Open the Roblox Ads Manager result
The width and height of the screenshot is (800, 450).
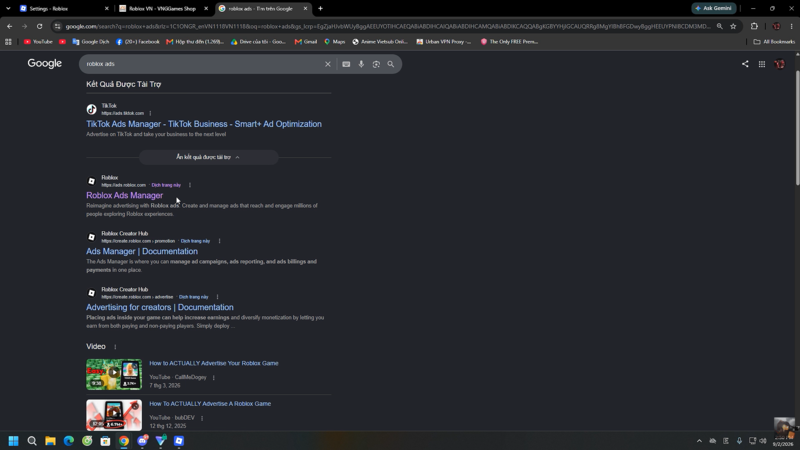tap(124, 195)
